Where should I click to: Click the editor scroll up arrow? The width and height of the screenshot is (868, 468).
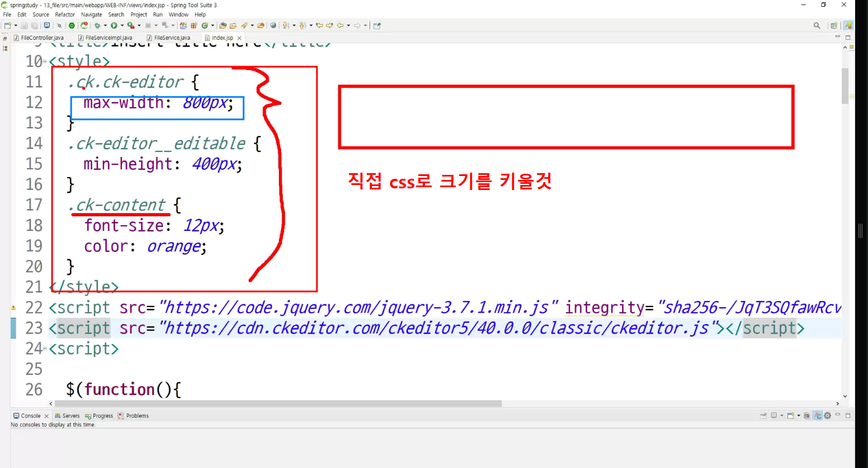845,47
